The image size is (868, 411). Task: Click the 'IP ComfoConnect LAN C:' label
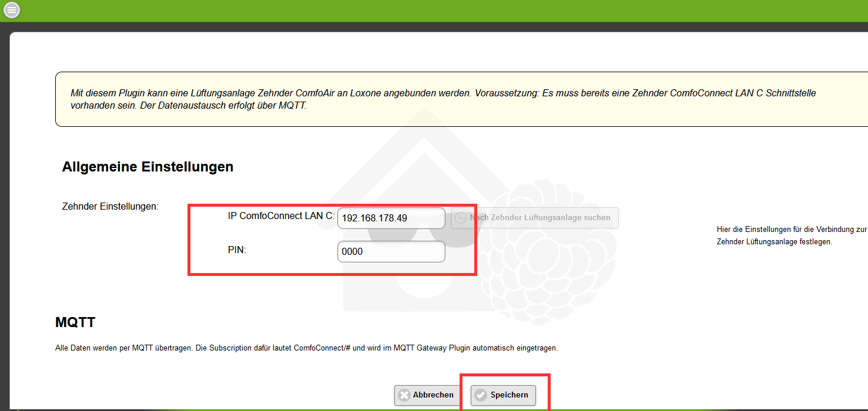[x=281, y=216]
